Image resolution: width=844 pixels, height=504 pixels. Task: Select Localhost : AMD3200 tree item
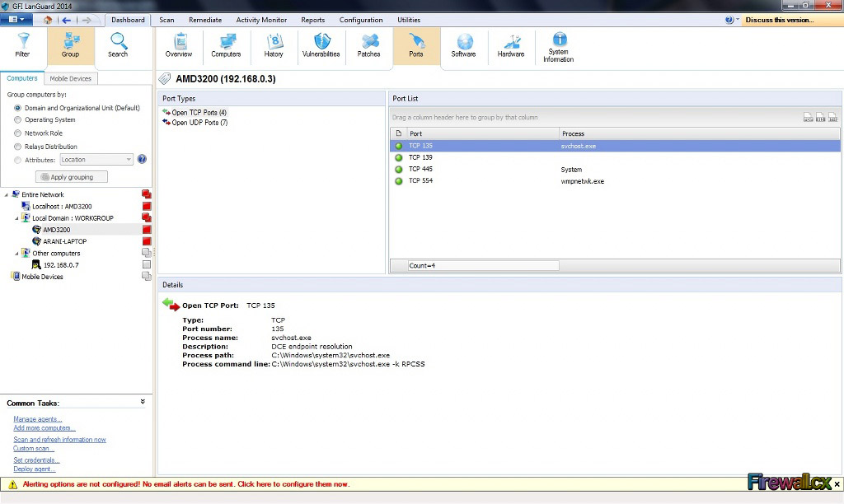pyautogui.click(x=62, y=207)
